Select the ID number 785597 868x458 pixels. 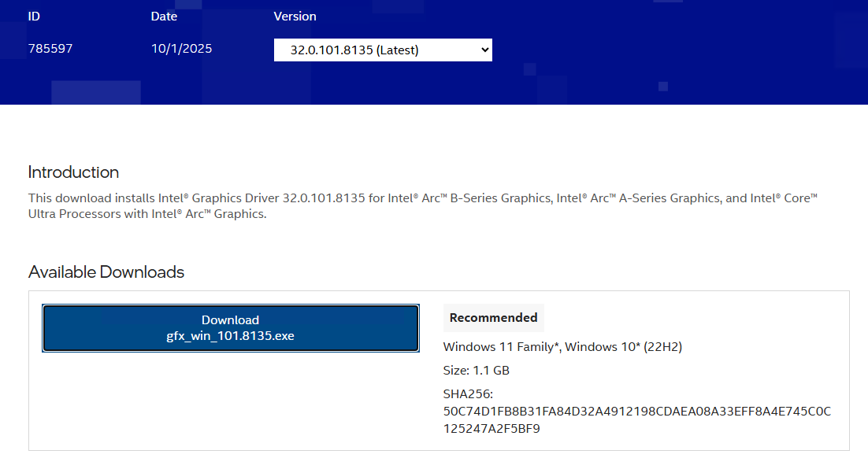[x=50, y=49]
